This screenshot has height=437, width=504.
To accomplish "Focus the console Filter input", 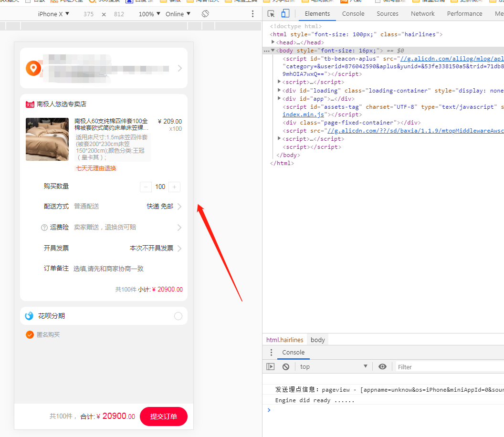I will [450, 367].
